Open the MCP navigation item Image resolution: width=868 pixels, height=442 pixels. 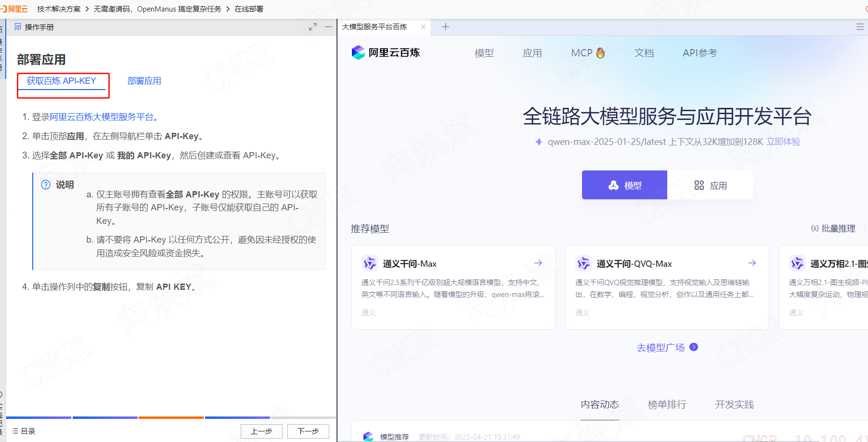coord(588,53)
